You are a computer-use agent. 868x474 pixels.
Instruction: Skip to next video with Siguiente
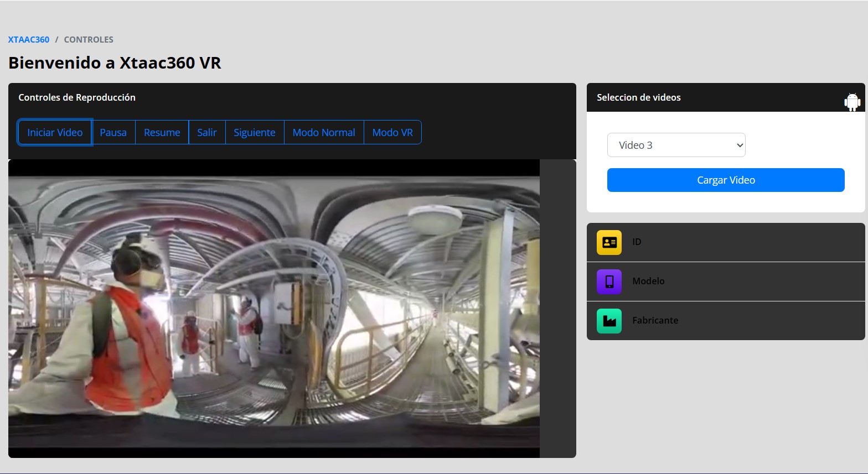coord(254,133)
